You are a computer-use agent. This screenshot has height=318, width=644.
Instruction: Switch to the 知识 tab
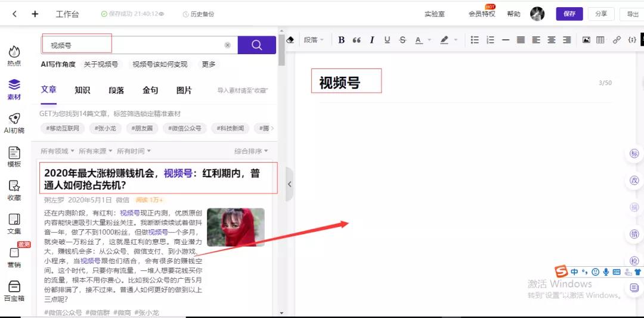coord(82,91)
